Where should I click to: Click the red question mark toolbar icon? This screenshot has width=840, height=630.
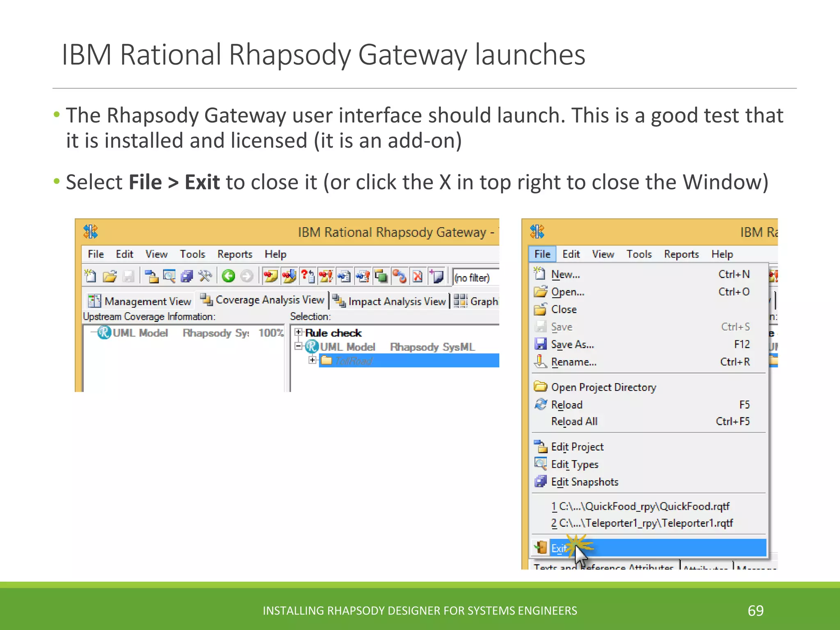click(x=308, y=276)
